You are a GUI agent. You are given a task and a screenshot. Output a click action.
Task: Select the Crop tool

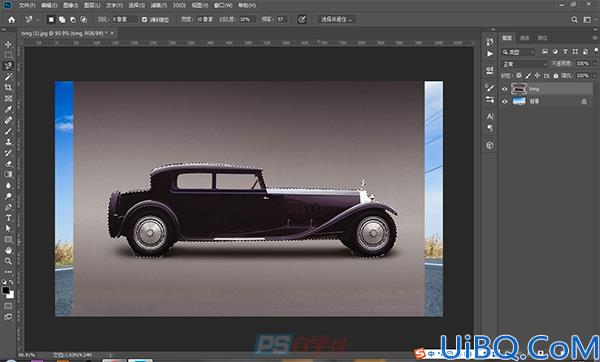(x=8, y=88)
